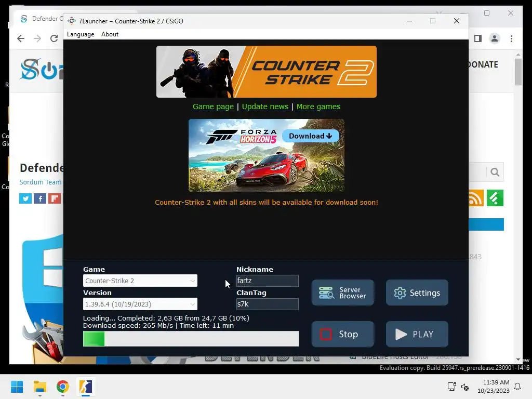Click the volume muted tray icon
This screenshot has height=399, width=532.
click(x=465, y=387)
